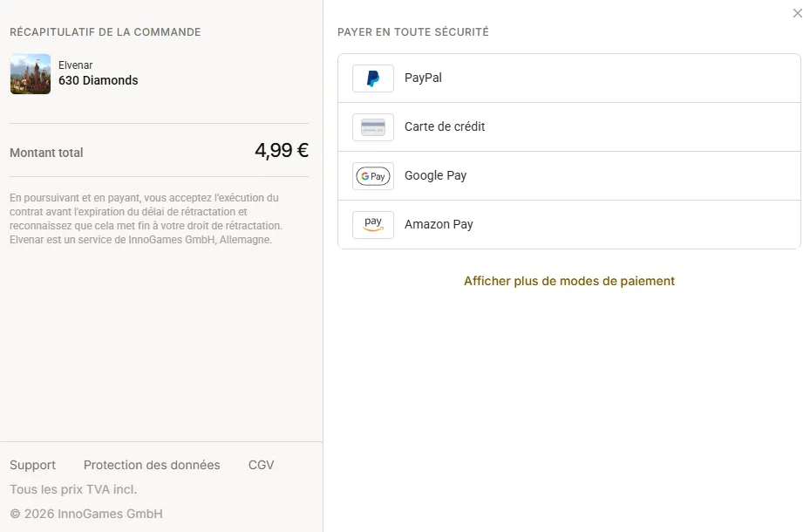
Task: Click the Récapitulatif de la commande heading
Action: (106, 32)
